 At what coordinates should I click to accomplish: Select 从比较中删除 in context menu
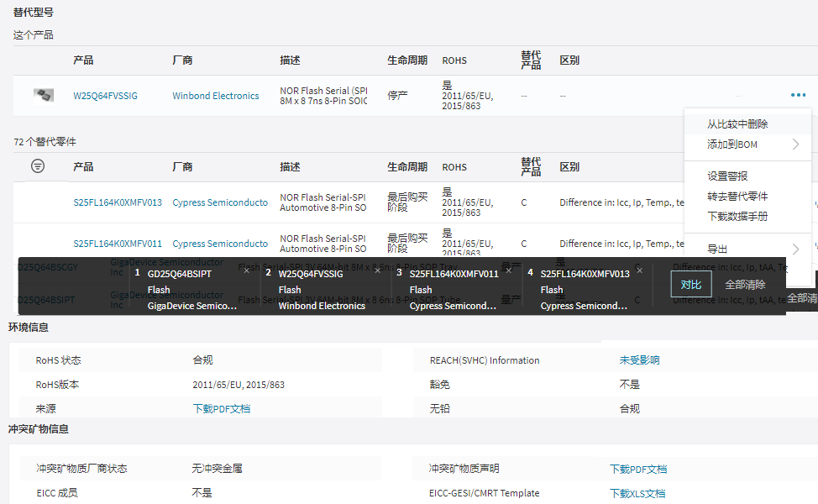click(737, 124)
